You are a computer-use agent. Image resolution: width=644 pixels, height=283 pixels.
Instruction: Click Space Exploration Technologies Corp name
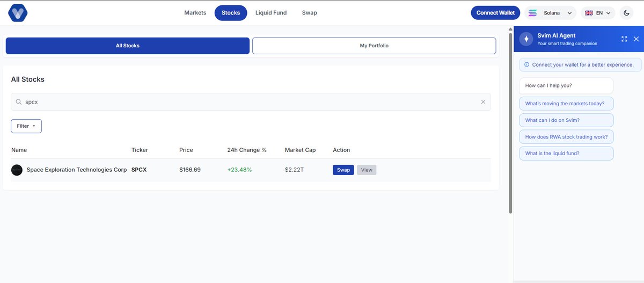click(x=77, y=170)
